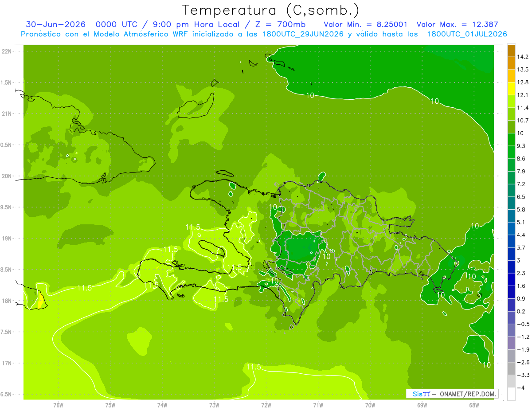Click the '-0.5' colorbar label
Screen dimensions: 532x411
523,324
